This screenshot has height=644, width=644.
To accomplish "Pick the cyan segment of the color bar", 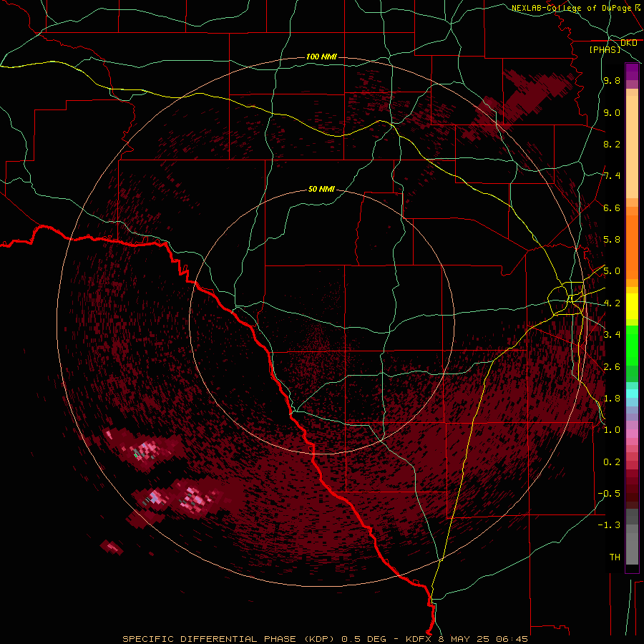I will click(632, 394).
